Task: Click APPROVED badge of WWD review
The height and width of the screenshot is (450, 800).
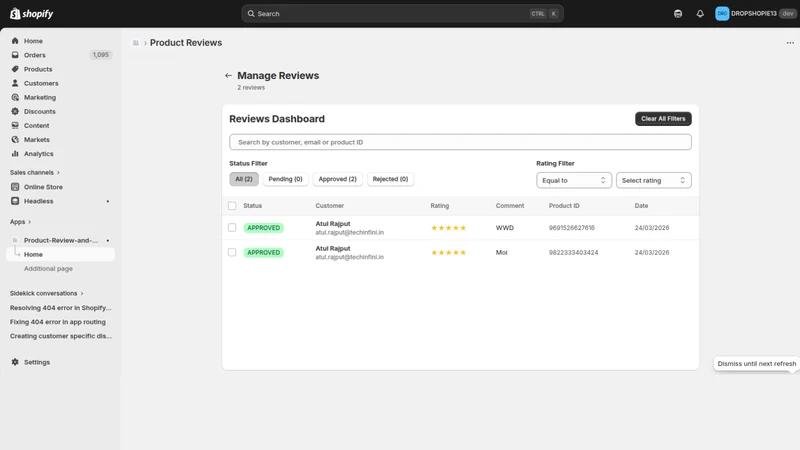Action: coord(263,228)
